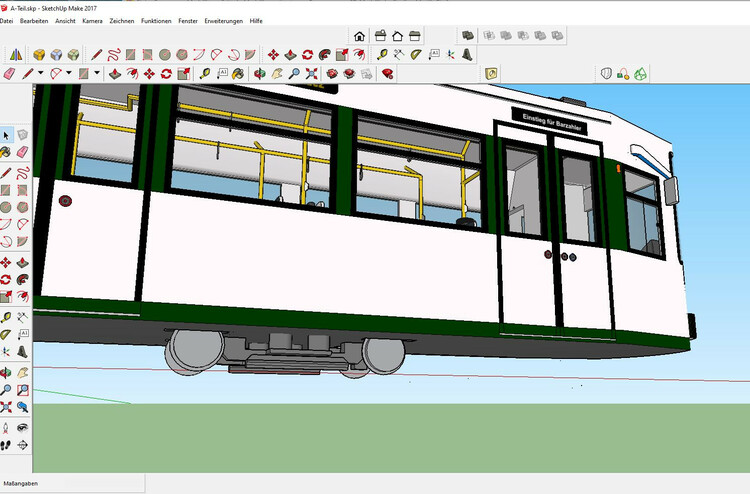
Task: Click the shield-shaped plugin icon
Action: click(x=606, y=74)
